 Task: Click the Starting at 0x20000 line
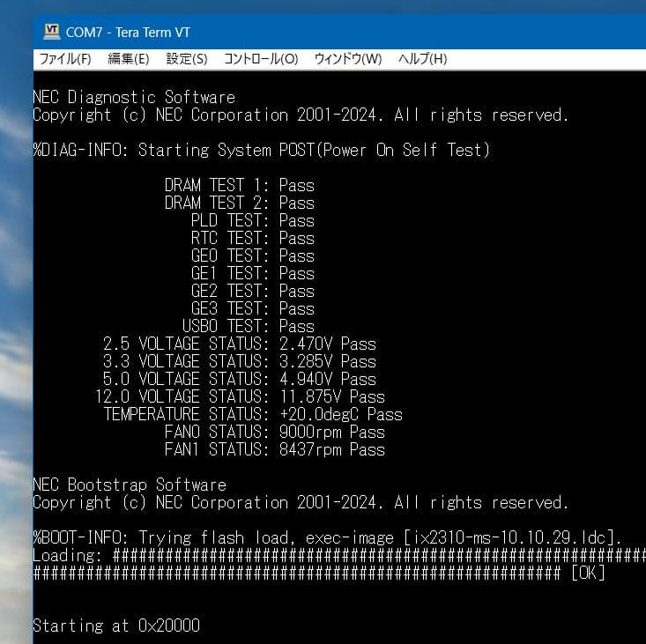pyautogui.click(x=116, y=625)
